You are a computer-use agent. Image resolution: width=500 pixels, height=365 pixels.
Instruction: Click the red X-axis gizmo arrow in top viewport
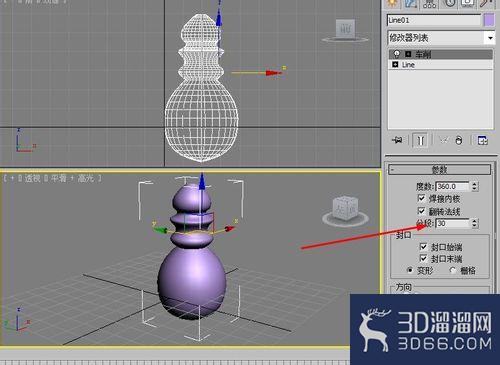pos(273,73)
